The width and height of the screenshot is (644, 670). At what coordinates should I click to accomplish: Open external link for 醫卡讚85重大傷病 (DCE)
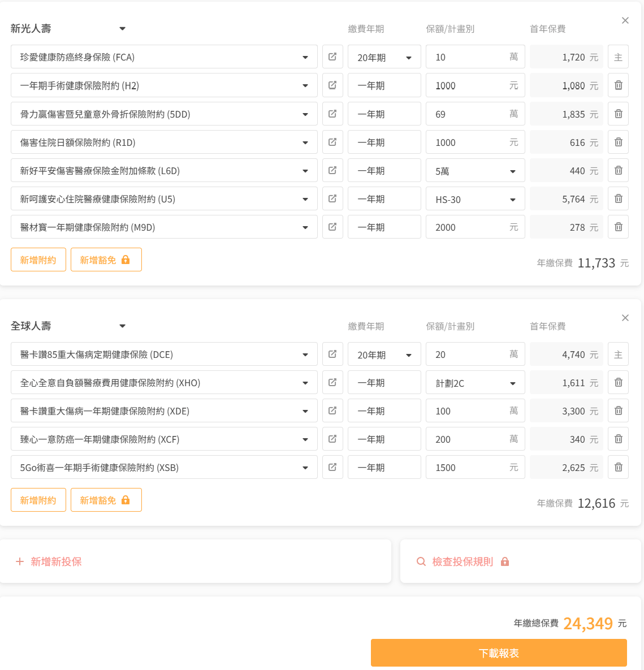click(332, 354)
